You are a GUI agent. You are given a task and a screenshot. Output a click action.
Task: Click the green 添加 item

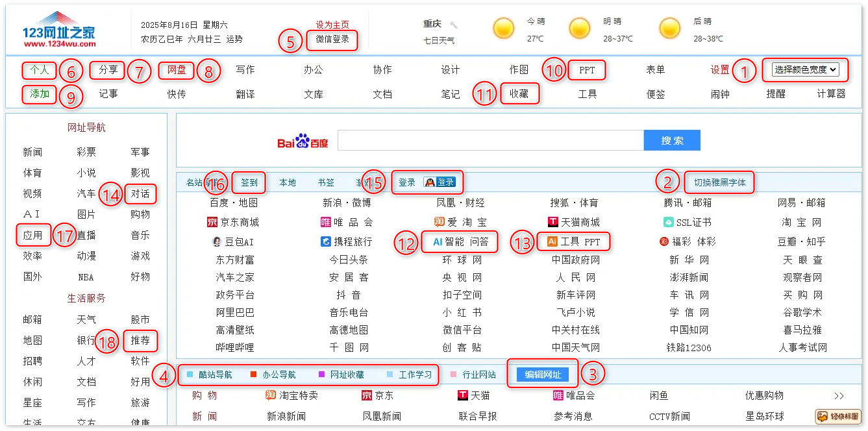(x=40, y=93)
